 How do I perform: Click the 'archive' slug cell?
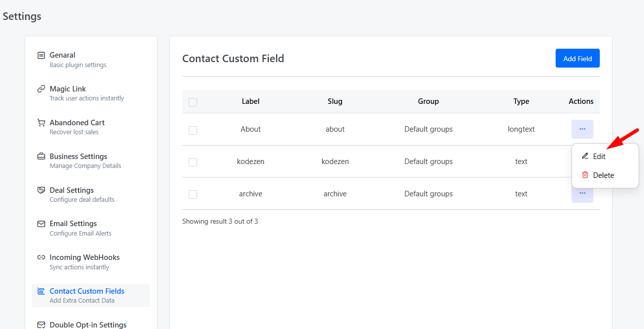pos(335,194)
